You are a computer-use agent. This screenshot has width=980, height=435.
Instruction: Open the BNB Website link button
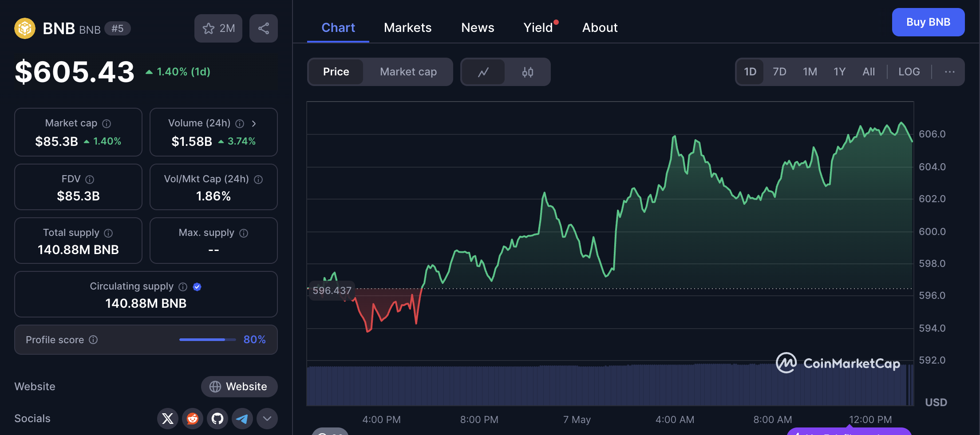[x=239, y=387]
